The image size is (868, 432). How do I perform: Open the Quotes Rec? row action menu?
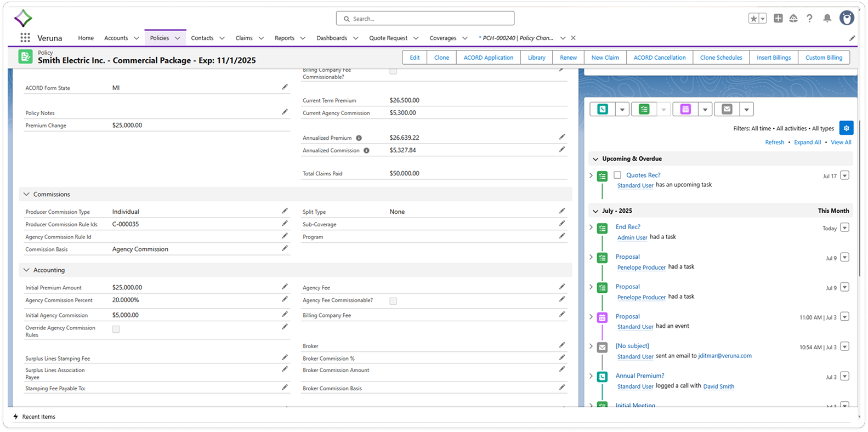(844, 175)
